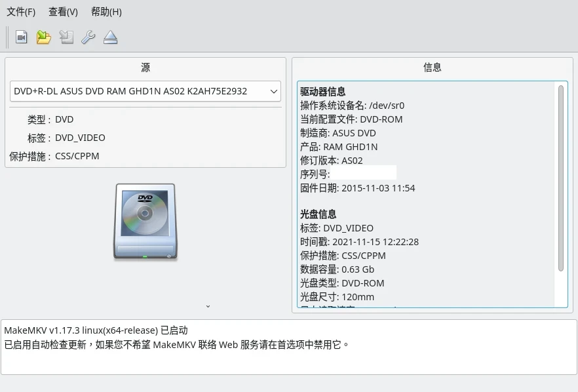Click the 光盘尺寸: 120mm line
This screenshot has width=578, height=392.
point(337,297)
